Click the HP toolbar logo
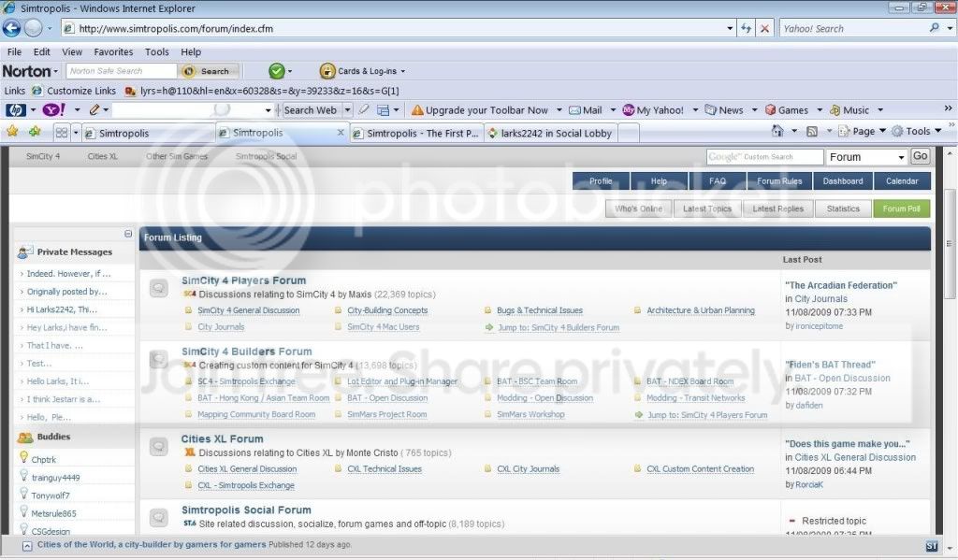Image resolution: width=958 pixels, height=560 pixels. pyautogui.click(x=15, y=110)
